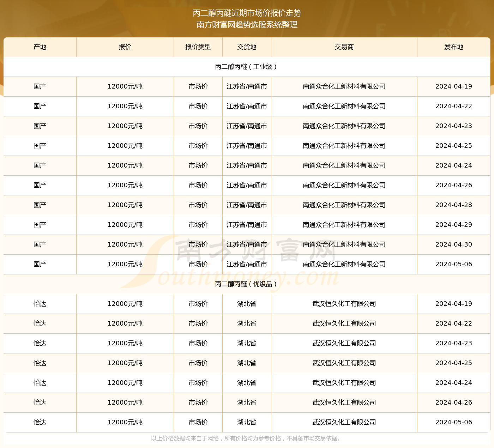Viewport: 494px width, 448px height.
Task: Click the date 2024-04-29
Action: pyautogui.click(x=453, y=225)
